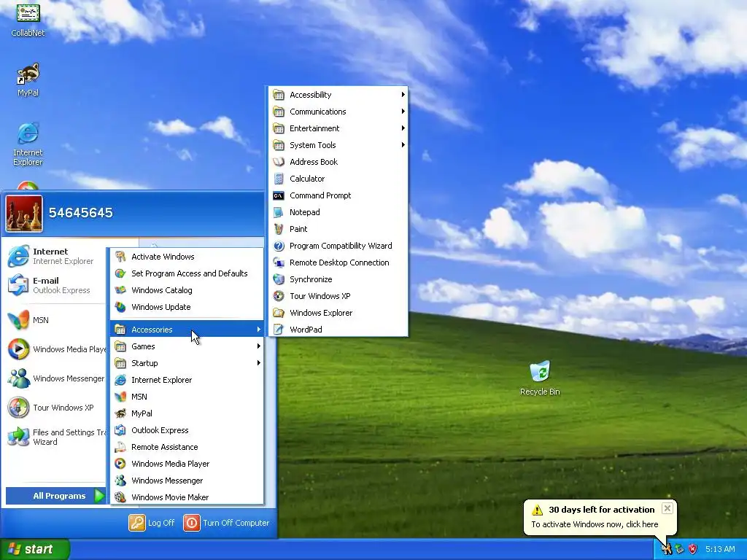The height and width of the screenshot is (560, 747).
Task: Open Remote Assistance
Action: (x=187, y=447)
